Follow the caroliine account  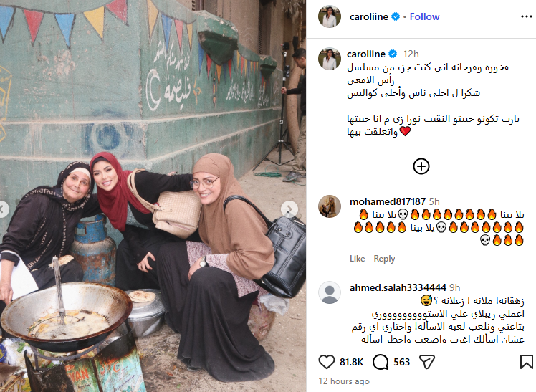point(424,16)
